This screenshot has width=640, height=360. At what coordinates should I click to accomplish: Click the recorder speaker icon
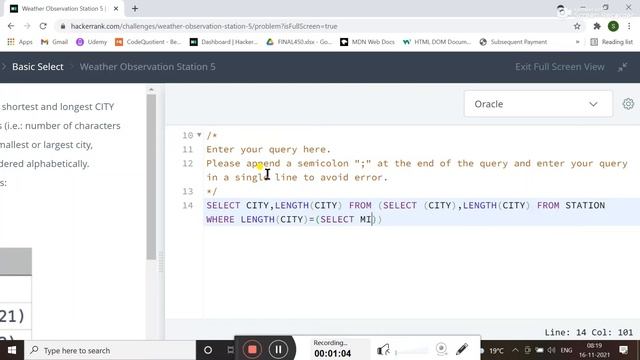[x=383, y=350]
